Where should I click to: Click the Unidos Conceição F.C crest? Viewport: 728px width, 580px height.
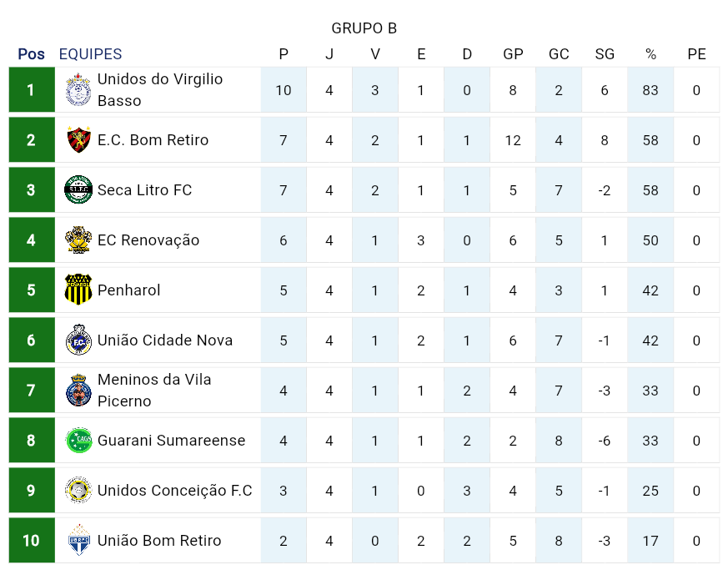pyautogui.click(x=78, y=491)
